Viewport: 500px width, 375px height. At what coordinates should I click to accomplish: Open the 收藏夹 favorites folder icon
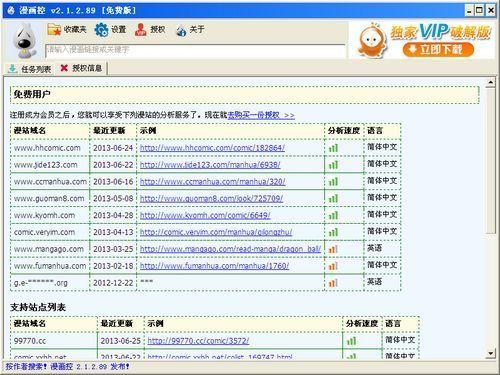pyautogui.click(x=54, y=30)
